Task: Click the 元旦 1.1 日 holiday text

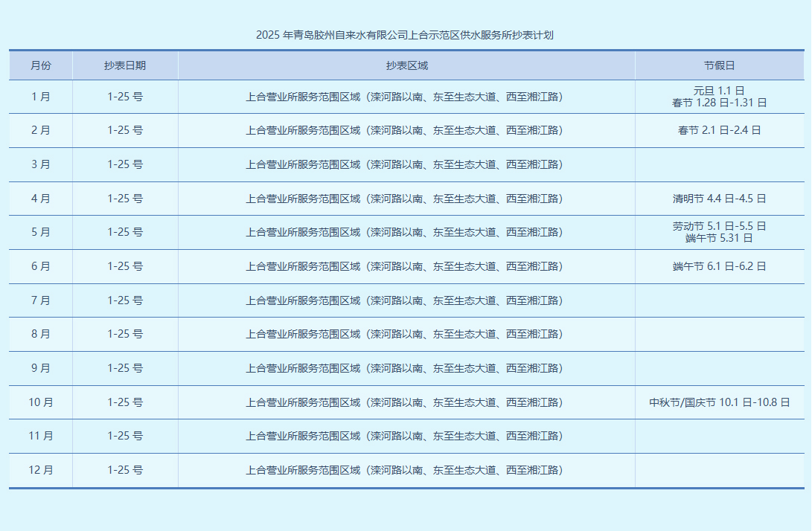Action: (719, 91)
